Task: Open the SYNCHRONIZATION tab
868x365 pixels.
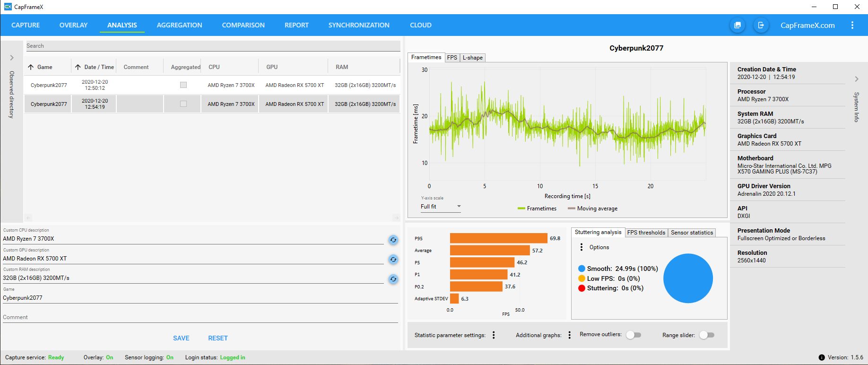Action: coord(359,25)
